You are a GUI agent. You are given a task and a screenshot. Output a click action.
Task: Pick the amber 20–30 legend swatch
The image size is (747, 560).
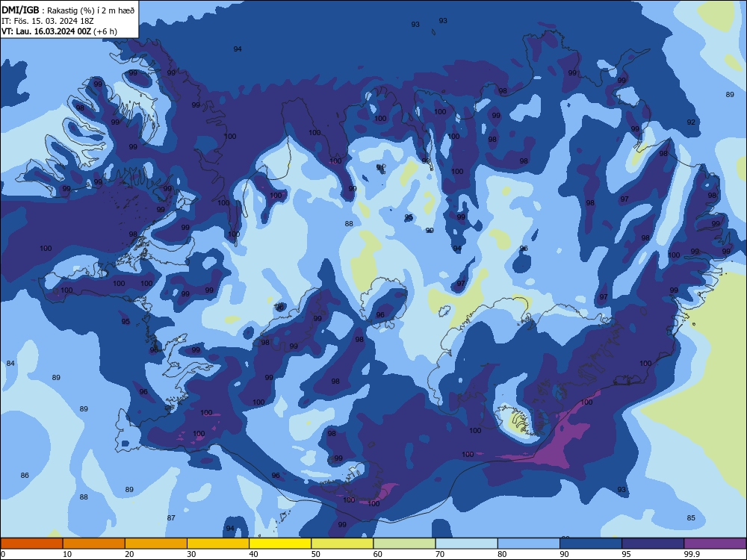coord(156,544)
